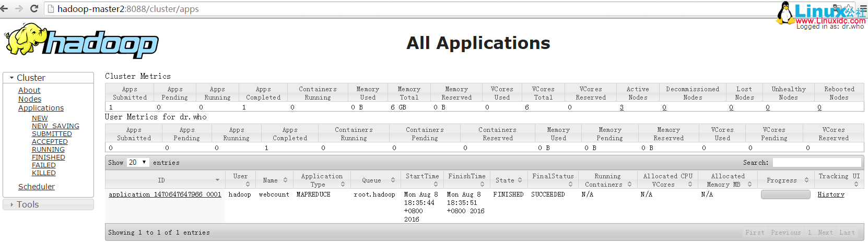Sort table by Tracking UI column

[x=838, y=180]
